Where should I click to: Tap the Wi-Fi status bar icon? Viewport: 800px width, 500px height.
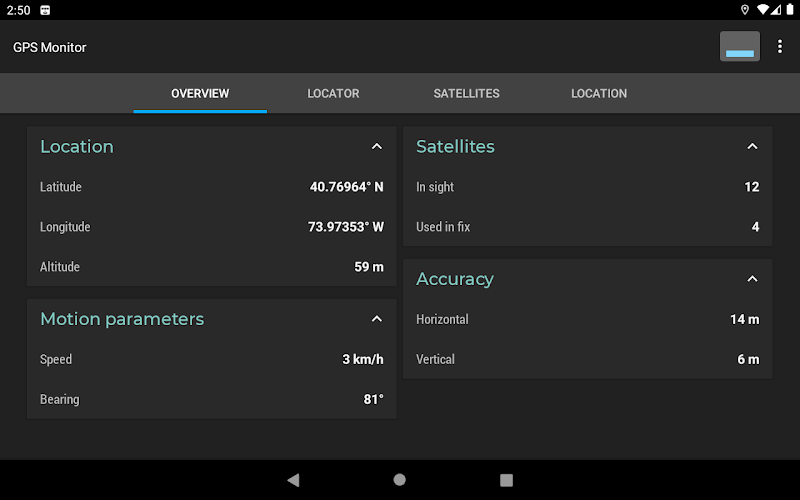pos(763,10)
